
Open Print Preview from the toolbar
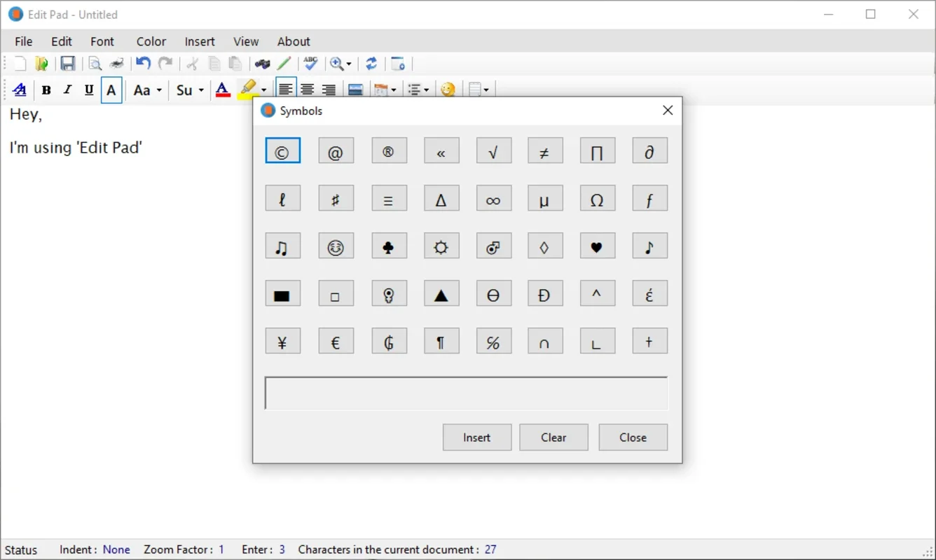click(x=95, y=64)
